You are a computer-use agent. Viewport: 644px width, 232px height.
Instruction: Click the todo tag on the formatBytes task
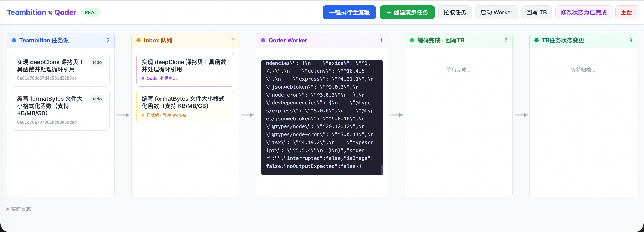pos(97,99)
